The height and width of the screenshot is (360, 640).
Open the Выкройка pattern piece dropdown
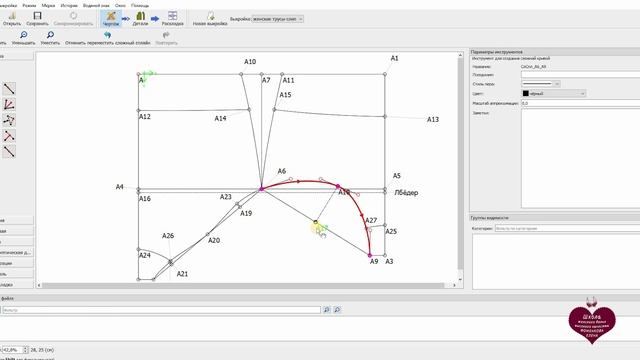coord(278,19)
